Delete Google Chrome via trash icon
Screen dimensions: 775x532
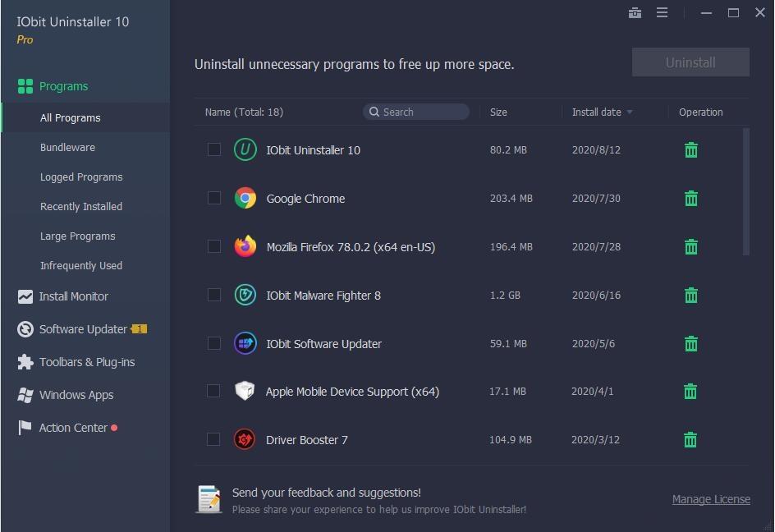[691, 198]
